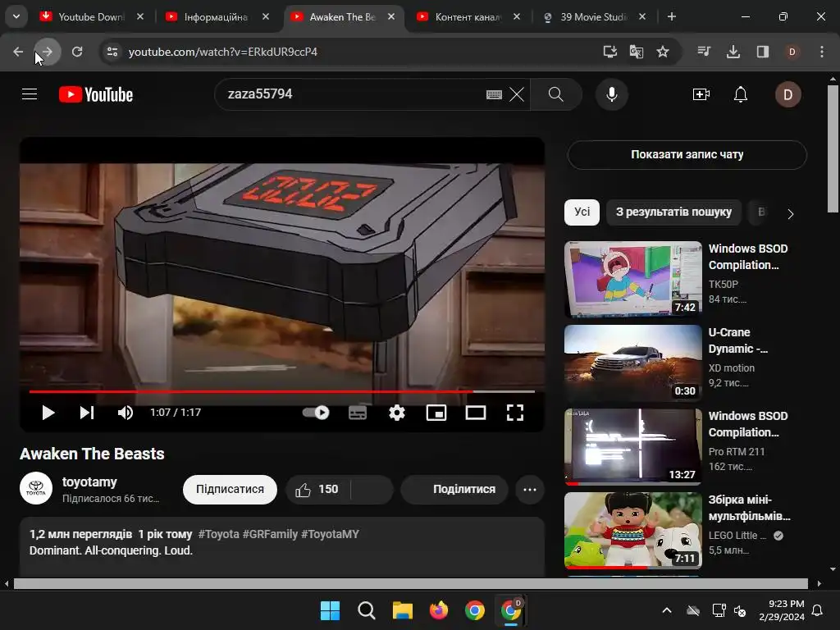Open player settings gear

(x=397, y=413)
